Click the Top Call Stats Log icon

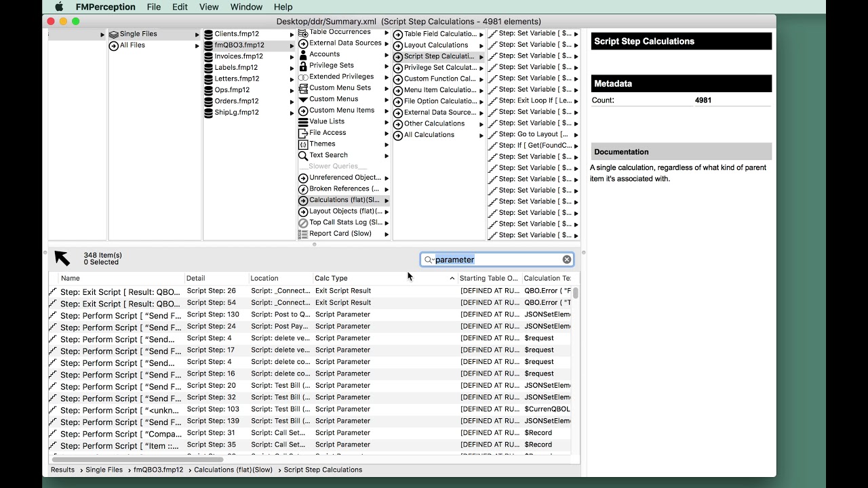click(x=303, y=222)
